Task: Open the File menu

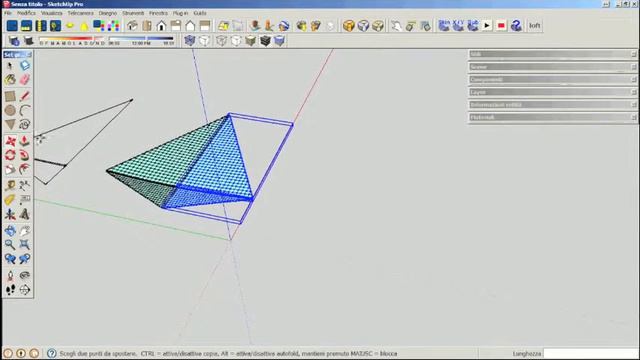Action: (8, 13)
